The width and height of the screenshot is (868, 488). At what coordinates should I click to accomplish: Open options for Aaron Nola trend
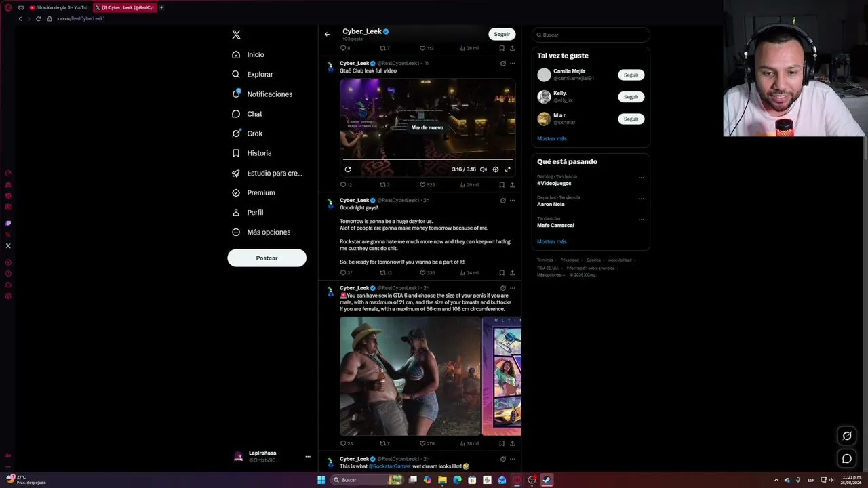pos(641,199)
